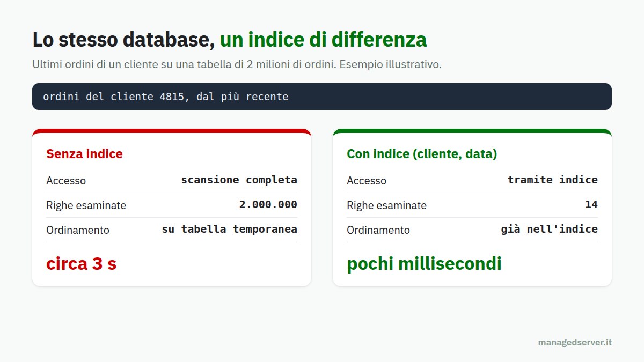Click the value 'scansione completa'
644x362 pixels.
pos(239,180)
